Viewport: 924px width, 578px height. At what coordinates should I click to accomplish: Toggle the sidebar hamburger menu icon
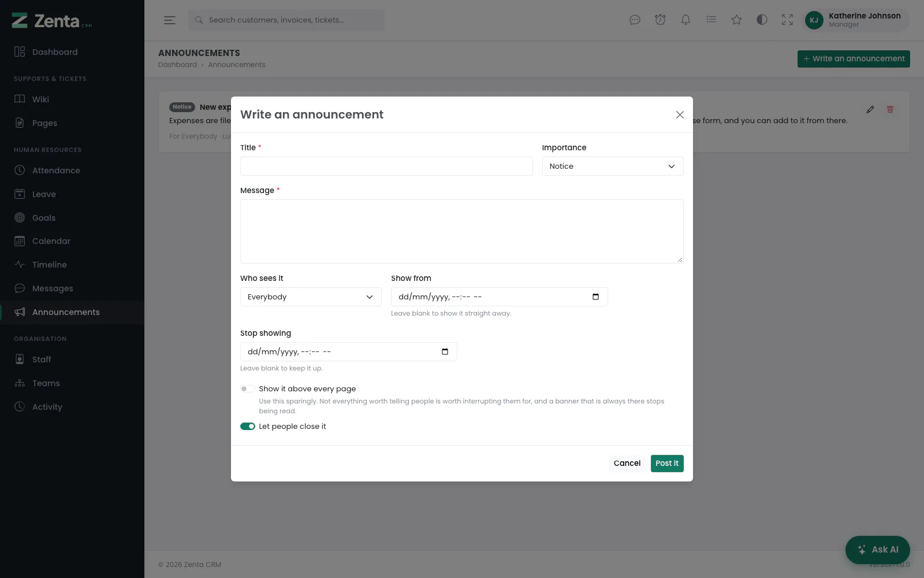169,20
